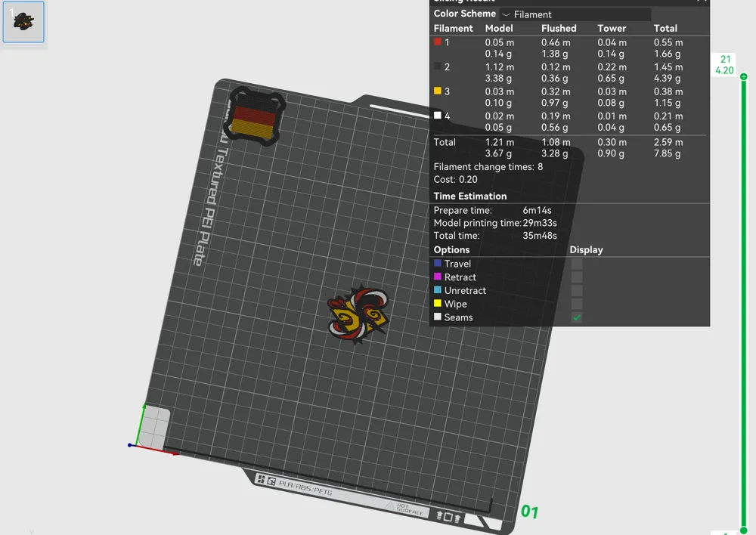This screenshot has width=756, height=535.
Task: Click the 'Cost: 0.20' text
Action: pos(456,179)
